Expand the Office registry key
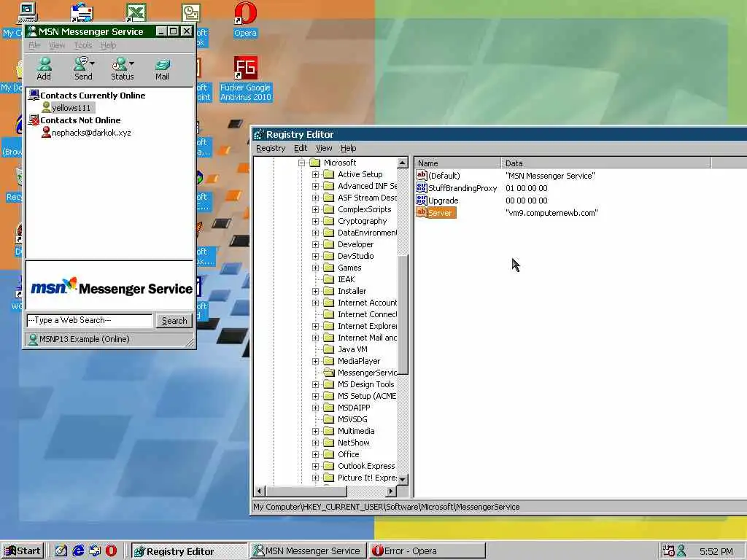 point(315,455)
